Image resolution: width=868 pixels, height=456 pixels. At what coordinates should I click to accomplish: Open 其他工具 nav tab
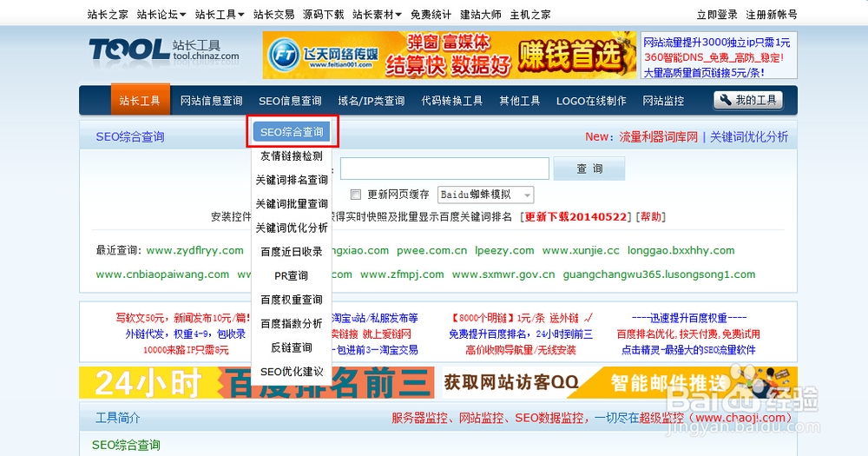point(520,101)
